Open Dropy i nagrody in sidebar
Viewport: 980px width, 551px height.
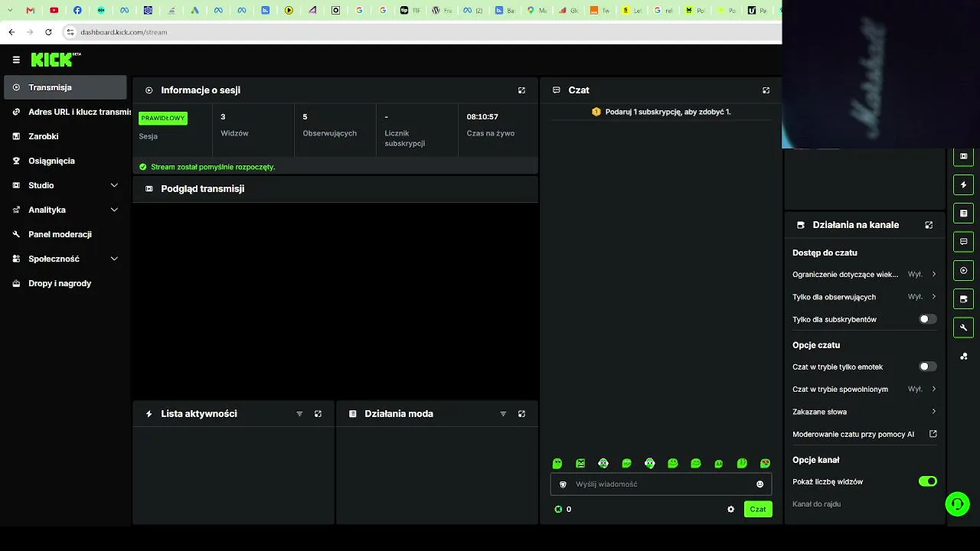[65, 283]
